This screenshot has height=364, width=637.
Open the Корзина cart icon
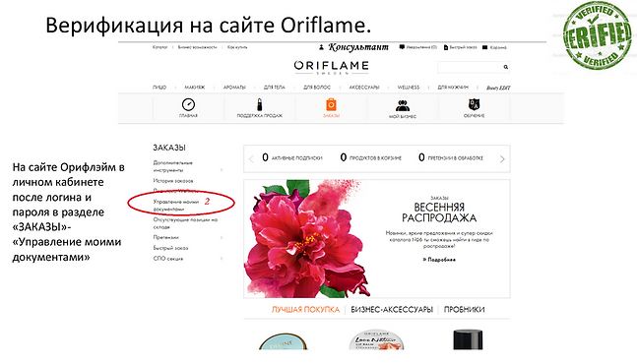click(x=484, y=47)
